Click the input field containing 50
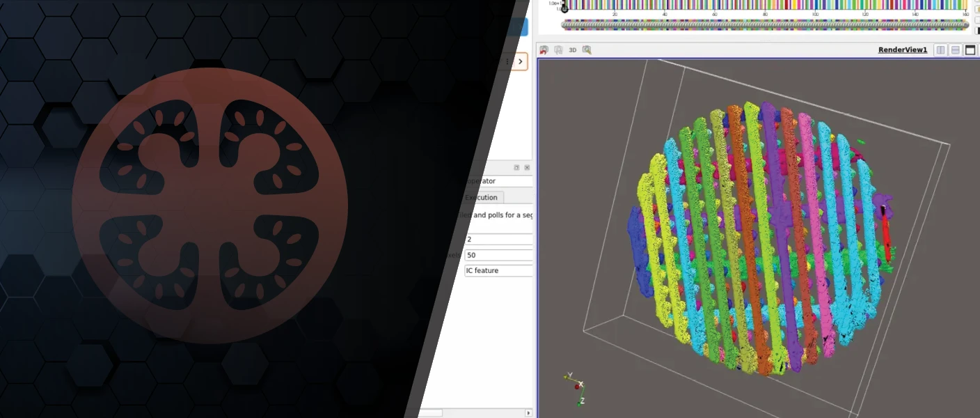Screen dimensions: 980x418 coord(498,255)
